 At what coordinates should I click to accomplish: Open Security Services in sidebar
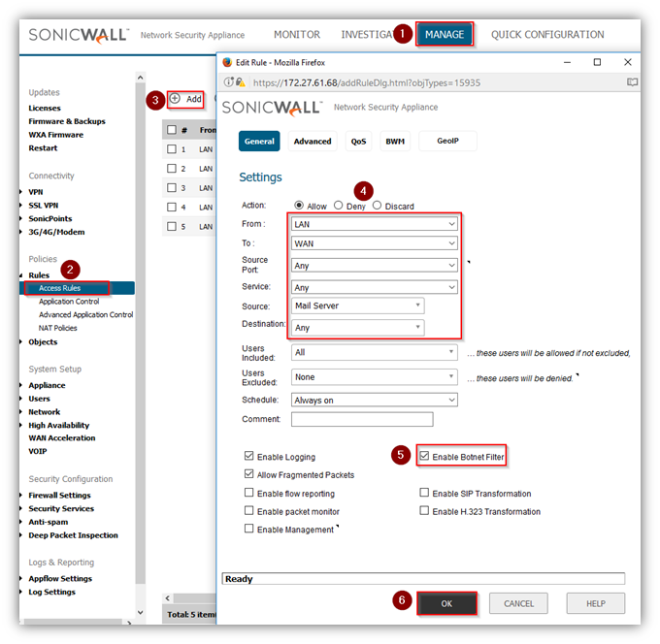(61, 508)
